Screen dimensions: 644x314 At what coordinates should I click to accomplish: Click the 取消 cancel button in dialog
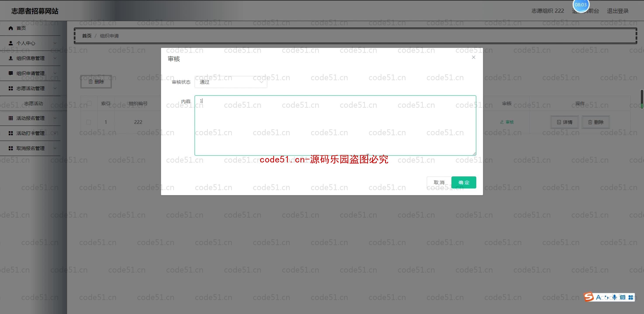tap(439, 182)
